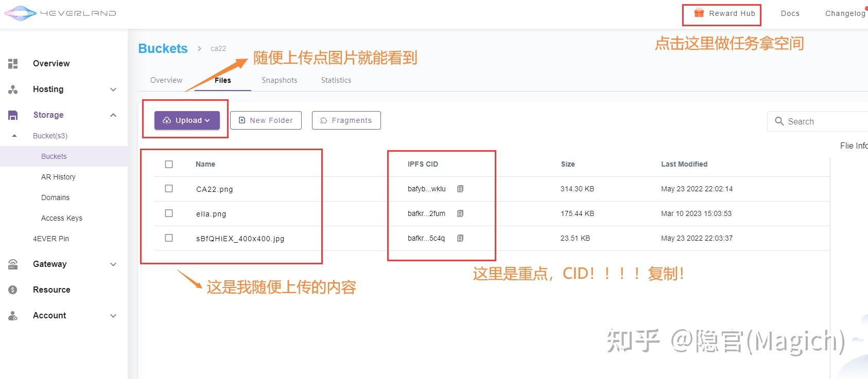
Task: Open the Changelog link
Action: (845, 13)
